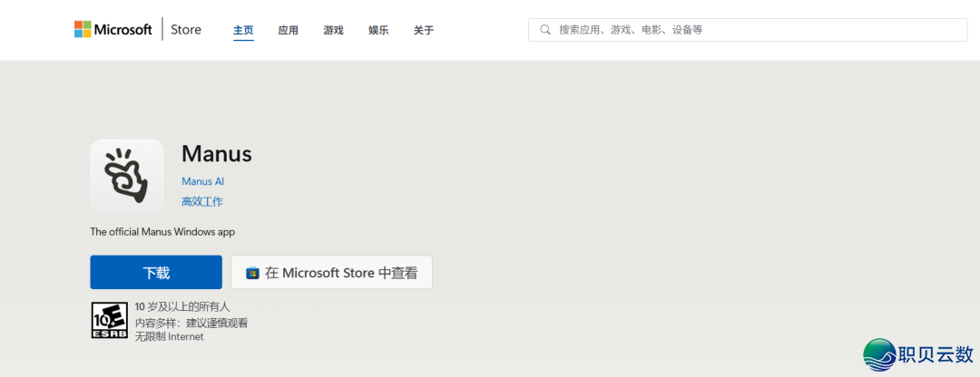Click the Microsoft Store bag icon
The image size is (980, 377).
click(252, 273)
